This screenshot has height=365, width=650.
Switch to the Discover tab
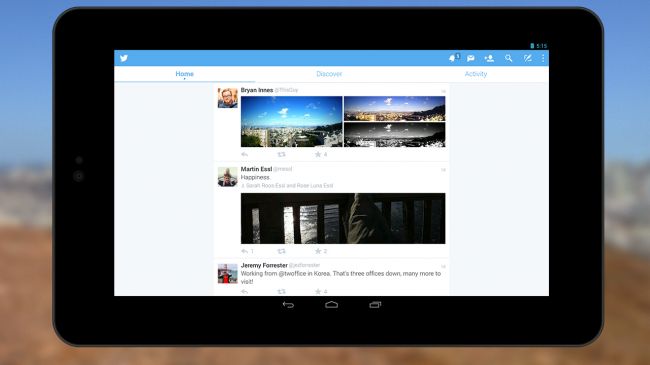tap(329, 74)
